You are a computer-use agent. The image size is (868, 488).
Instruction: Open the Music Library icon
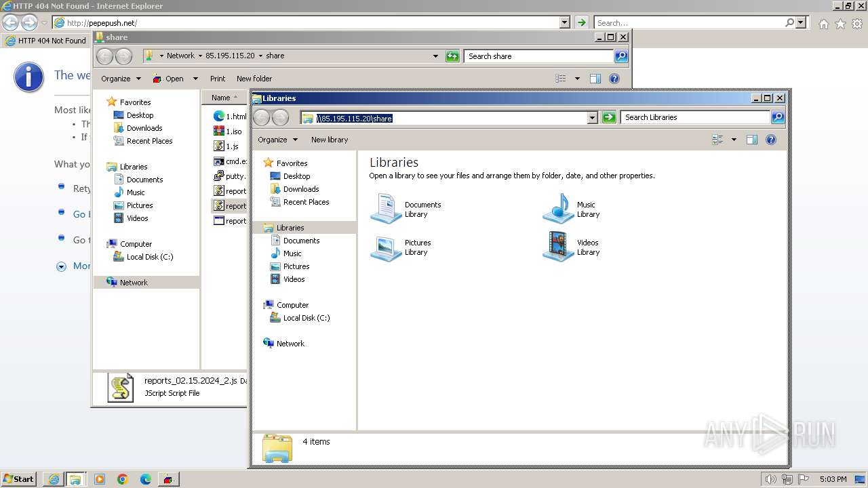coord(559,209)
